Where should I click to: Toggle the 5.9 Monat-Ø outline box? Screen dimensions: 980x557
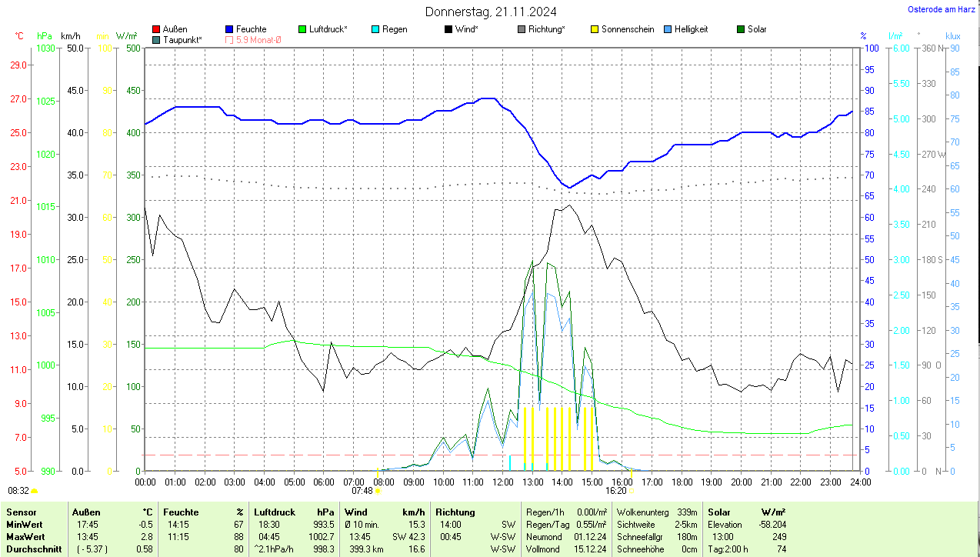(230, 40)
